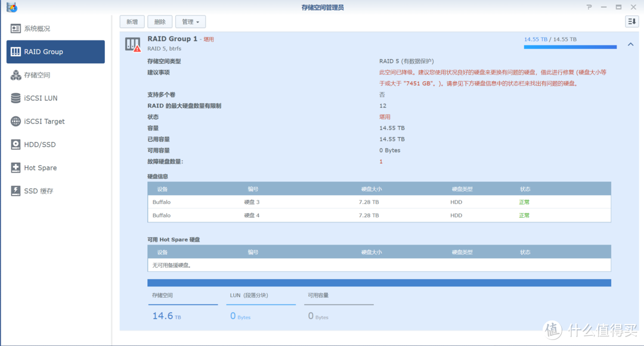Click the degraded RAID Group 1 warning icon
Viewport: 644px width, 346px height.
click(132, 44)
